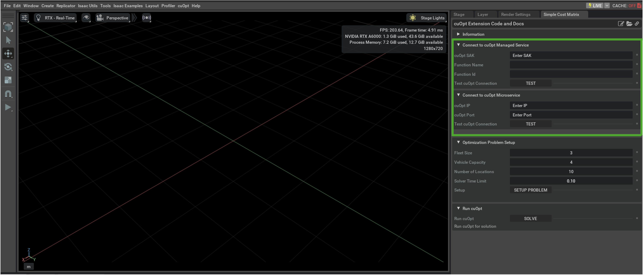Switch to the Render Settings tab
Screen dimensions: 644x275
point(516,14)
